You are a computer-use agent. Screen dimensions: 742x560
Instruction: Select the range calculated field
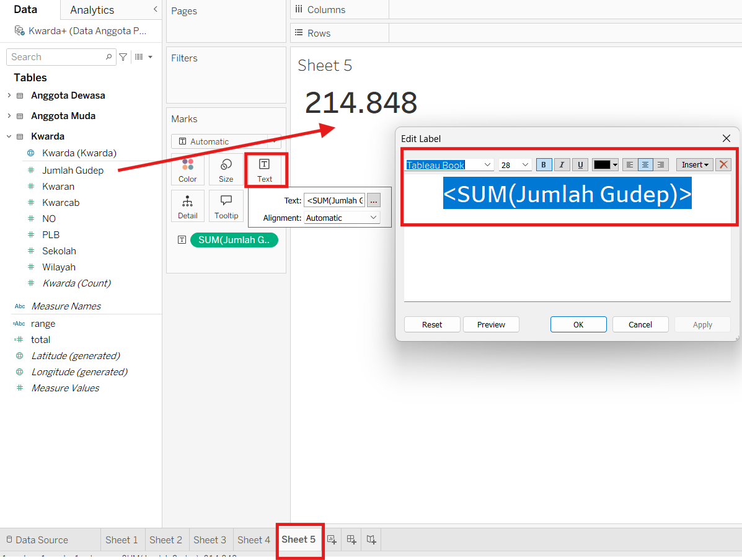pos(43,324)
